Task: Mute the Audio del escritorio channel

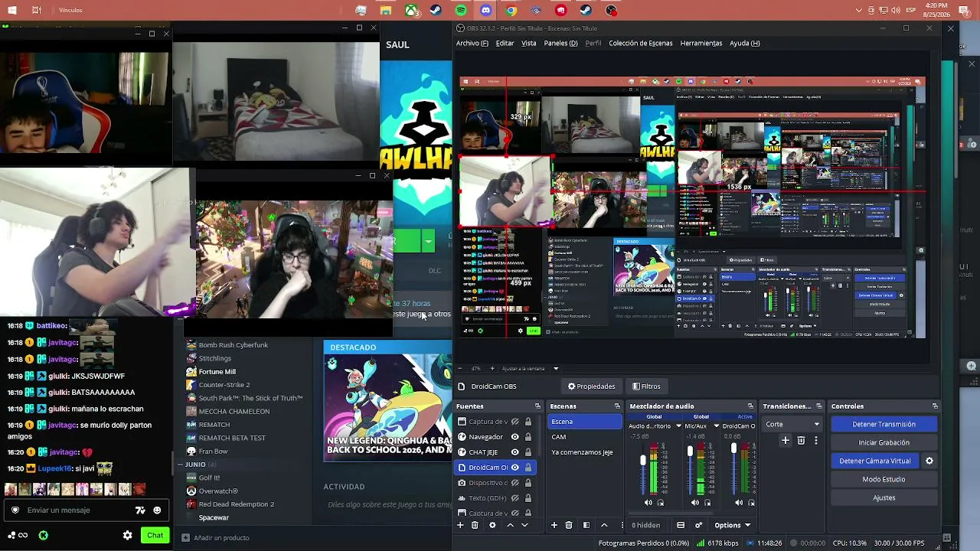Action: tap(648, 503)
